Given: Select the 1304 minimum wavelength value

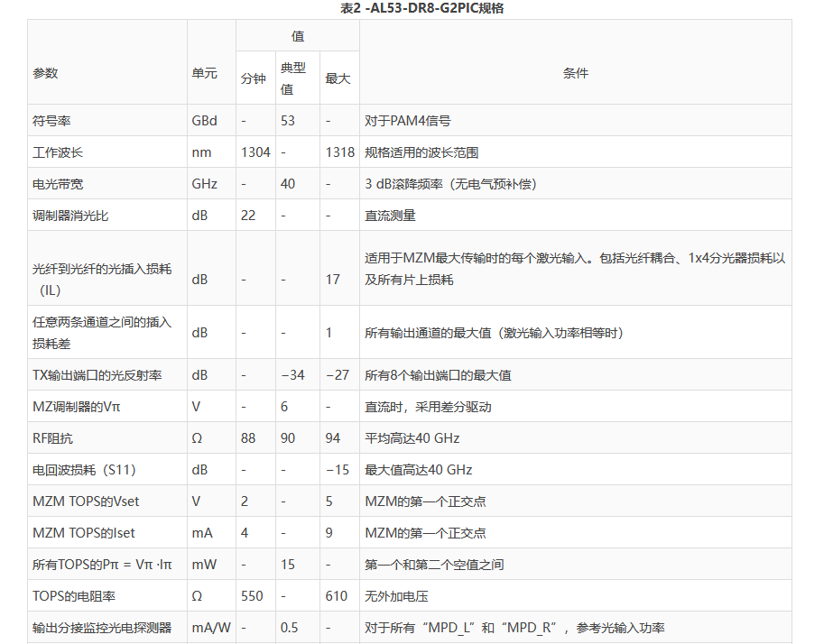Looking at the screenshot, I should pyautogui.click(x=255, y=152).
